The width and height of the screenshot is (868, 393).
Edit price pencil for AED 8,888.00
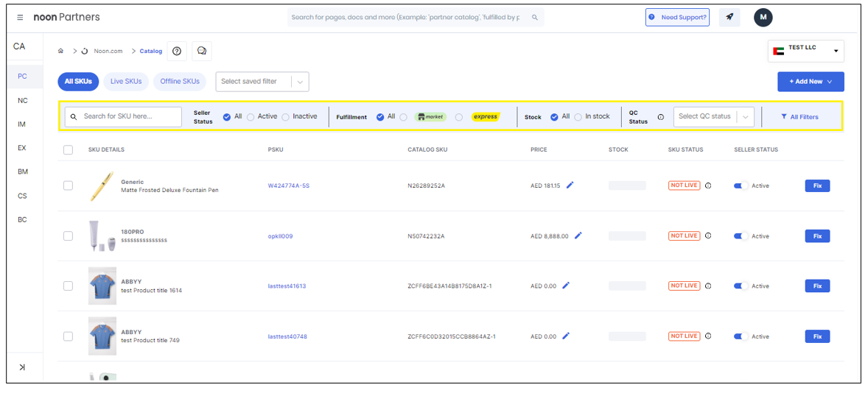click(578, 236)
